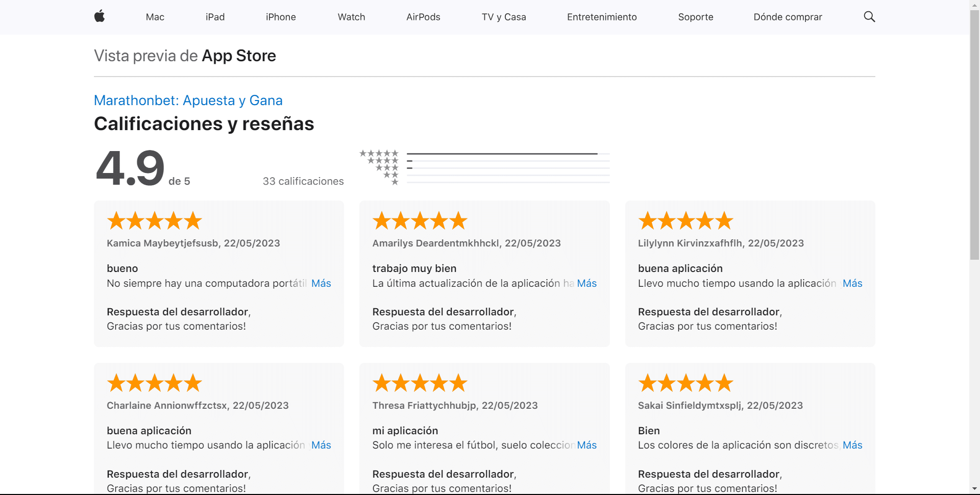The image size is (980, 495).
Task: Open the iPhone menu item
Action: click(x=281, y=17)
